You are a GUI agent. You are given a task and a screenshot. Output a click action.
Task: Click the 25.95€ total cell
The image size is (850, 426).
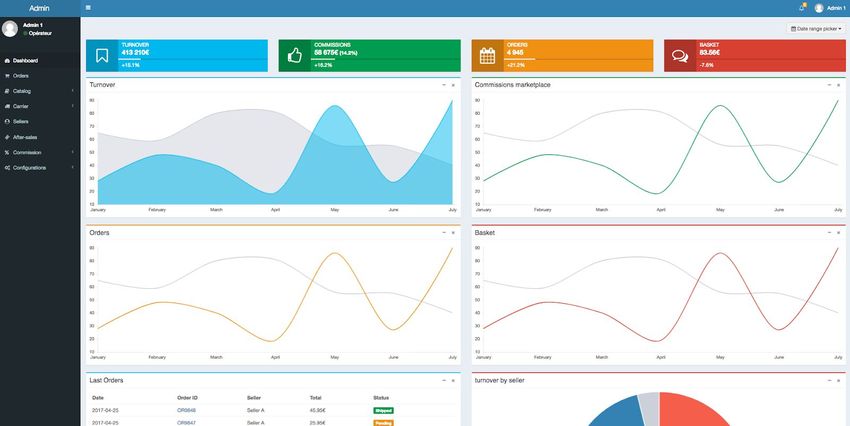317,423
